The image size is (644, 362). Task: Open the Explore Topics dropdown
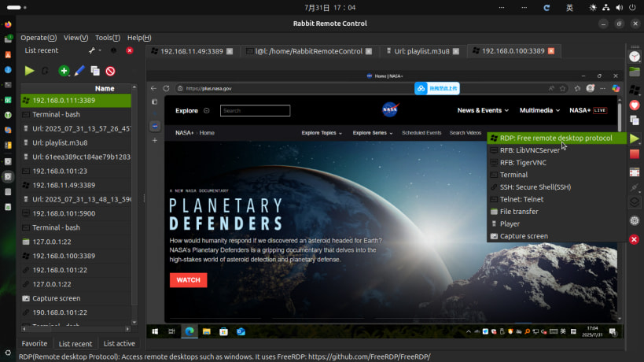point(322,133)
